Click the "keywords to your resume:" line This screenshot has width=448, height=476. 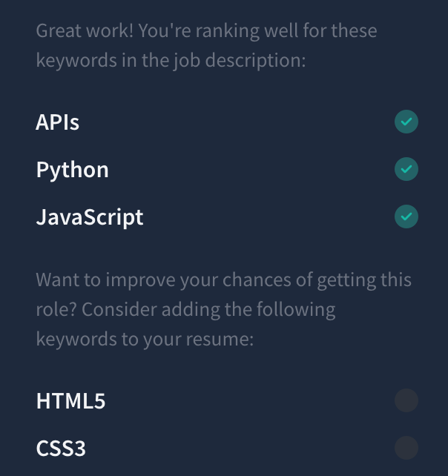click(x=145, y=340)
